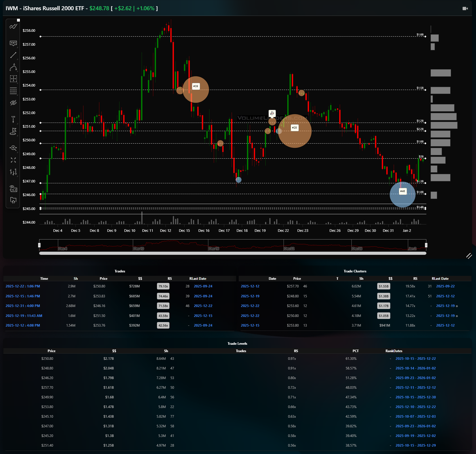Select the ABC pattern drawing tool

[13, 67]
